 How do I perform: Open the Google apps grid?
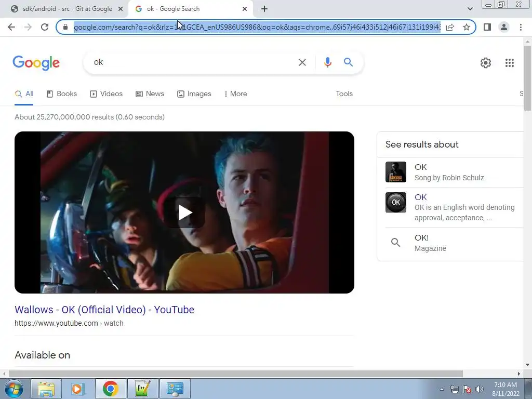point(510,63)
